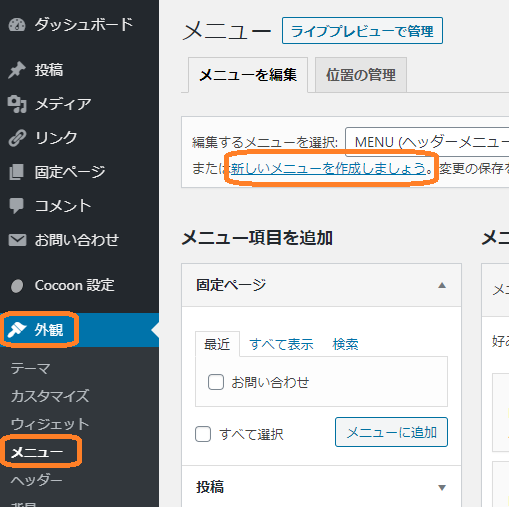This screenshot has height=507, width=509.
Task: Open the テーマ submenu item
Action: (31, 368)
